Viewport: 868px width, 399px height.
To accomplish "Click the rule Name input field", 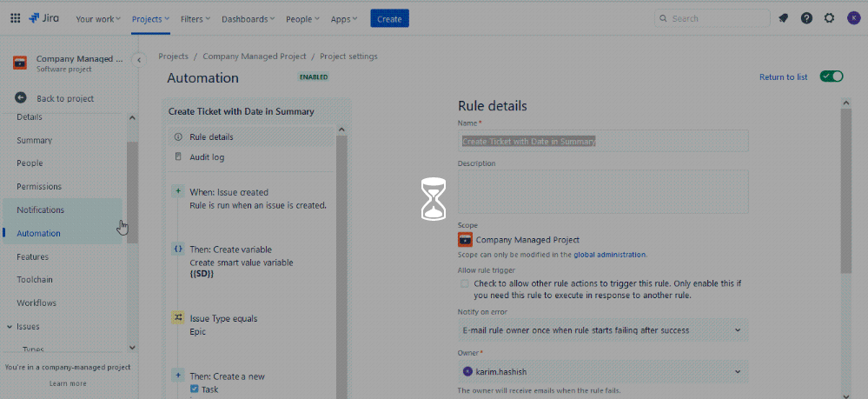I will tap(603, 141).
